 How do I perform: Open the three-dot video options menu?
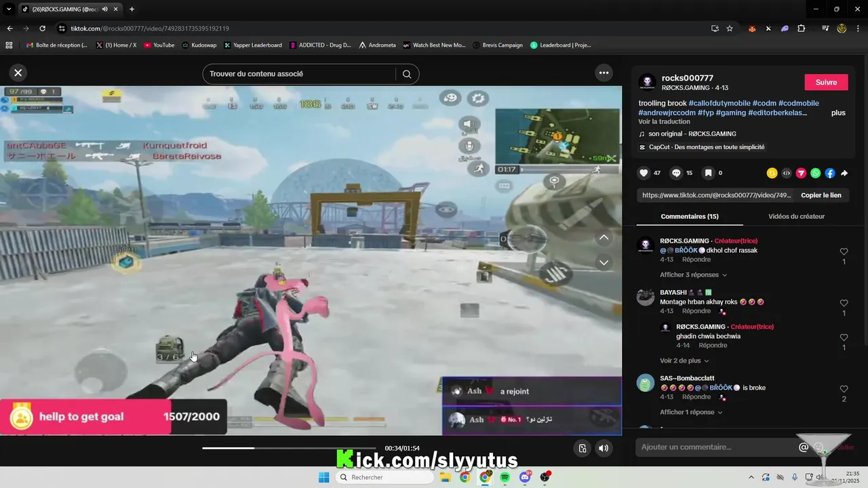(x=604, y=73)
